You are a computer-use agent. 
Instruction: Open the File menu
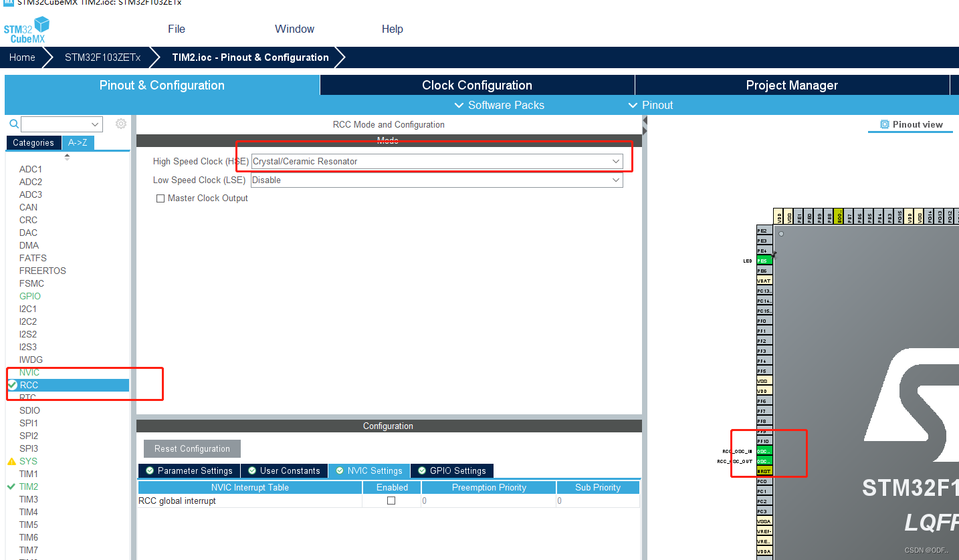click(177, 29)
